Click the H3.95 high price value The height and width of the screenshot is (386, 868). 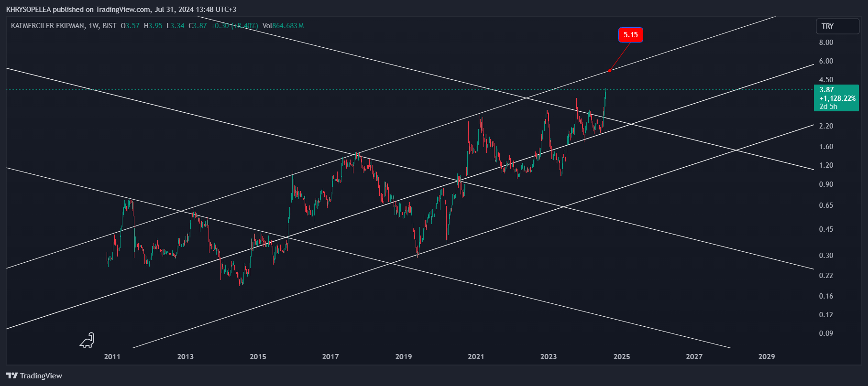[x=153, y=26]
